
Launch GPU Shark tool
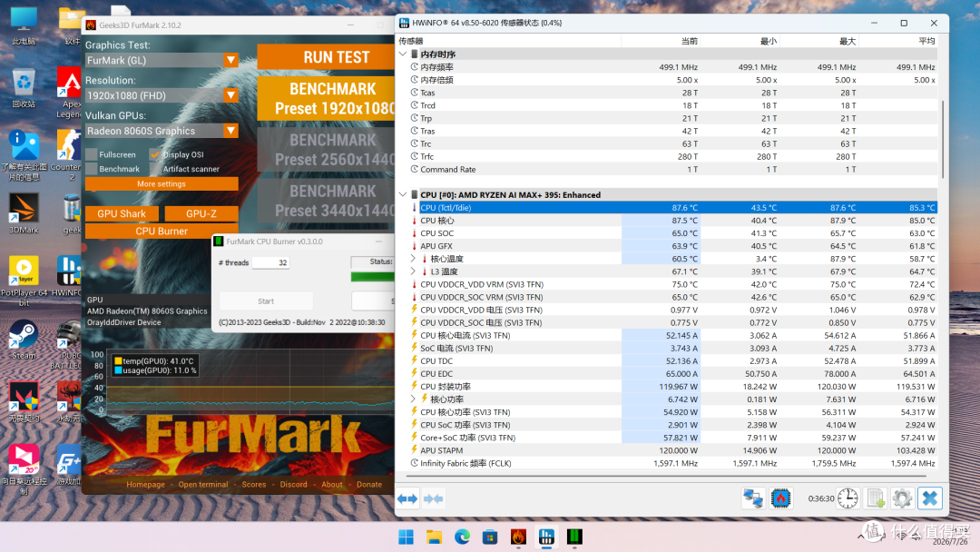tap(122, 213)
